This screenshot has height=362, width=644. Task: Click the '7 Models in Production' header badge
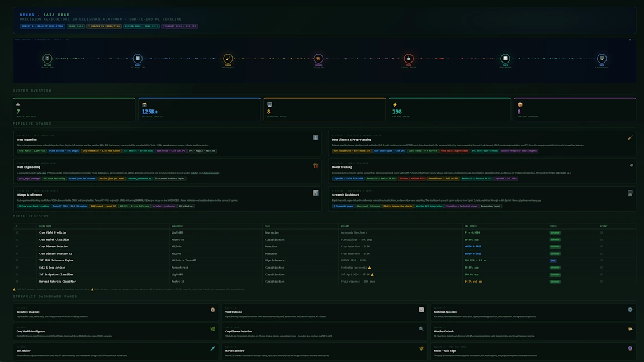103,26
